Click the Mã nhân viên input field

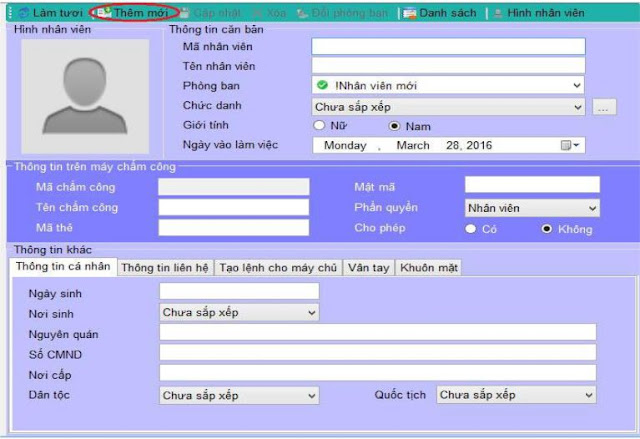pos(448,46)
